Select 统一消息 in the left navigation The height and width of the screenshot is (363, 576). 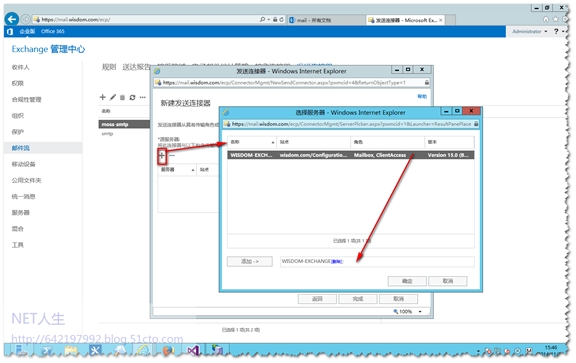click(x=24, y=197)
